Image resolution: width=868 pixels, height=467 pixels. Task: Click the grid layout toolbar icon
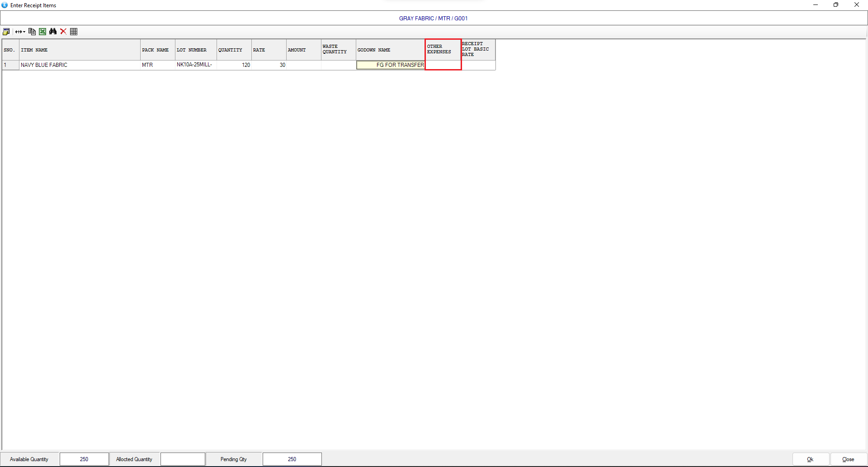tap(74, 32)
